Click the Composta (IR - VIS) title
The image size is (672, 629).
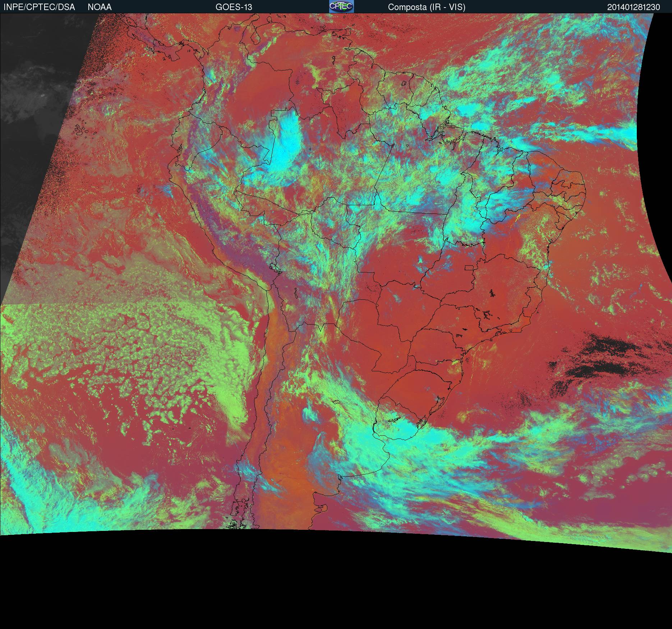click(x=427, y=7)
